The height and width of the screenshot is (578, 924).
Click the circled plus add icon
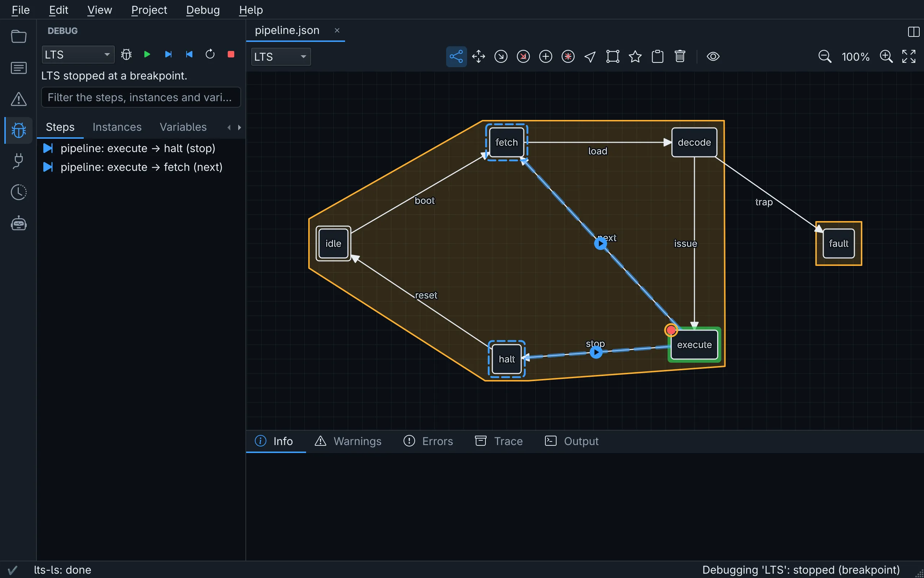[x=546, y=57]
